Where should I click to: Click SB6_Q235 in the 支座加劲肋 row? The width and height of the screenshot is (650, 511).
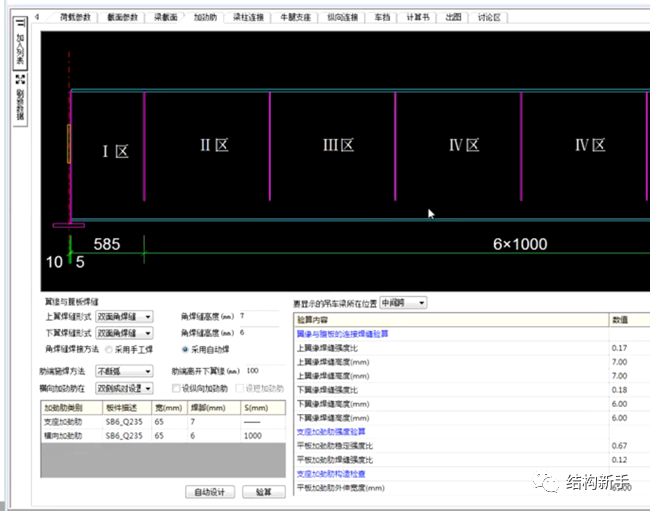124,422
